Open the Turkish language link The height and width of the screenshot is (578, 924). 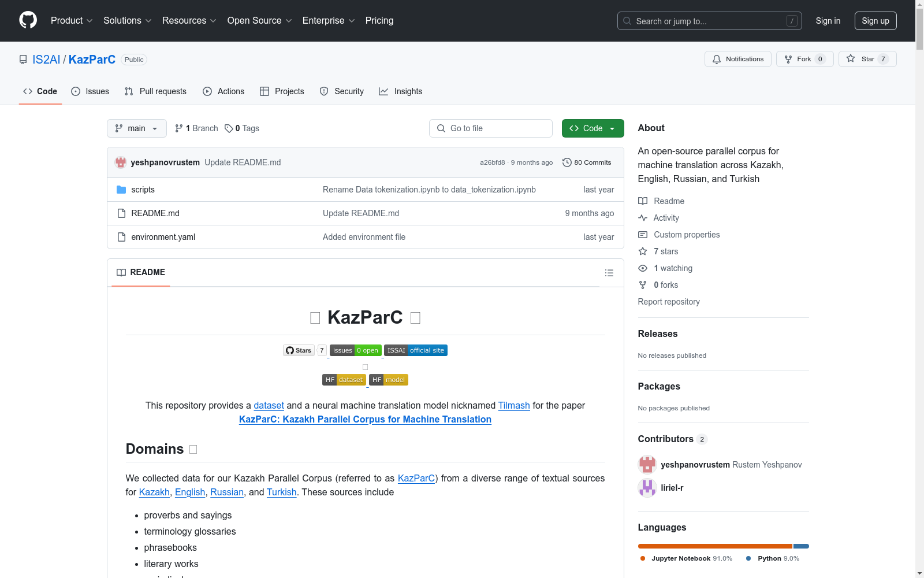(282, 492)
